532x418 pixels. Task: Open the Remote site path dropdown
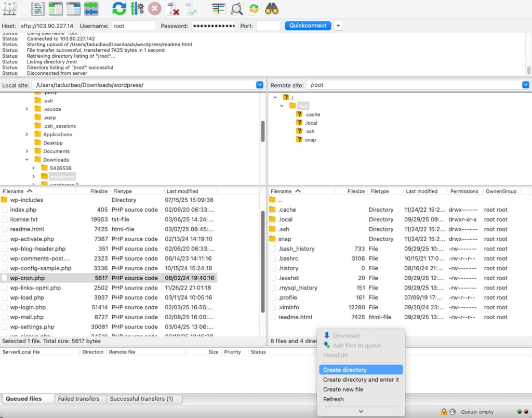(x=526, y=85)
